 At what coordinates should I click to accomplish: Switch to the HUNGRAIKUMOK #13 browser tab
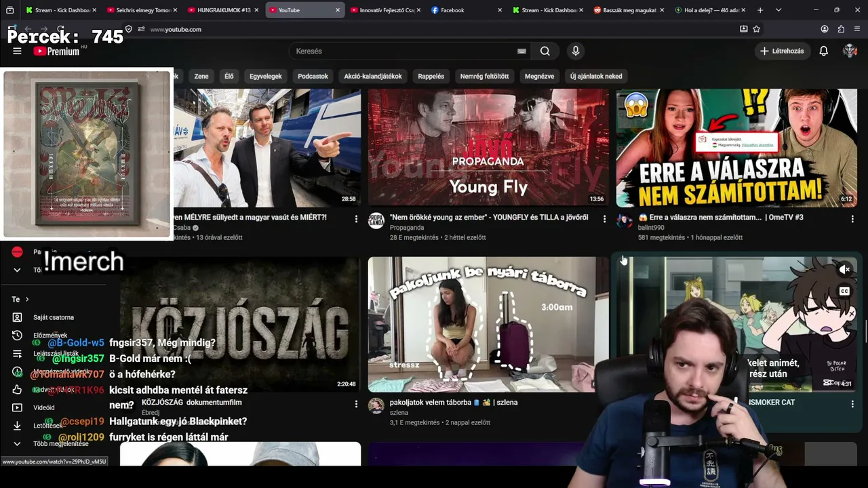pos(224,10)
